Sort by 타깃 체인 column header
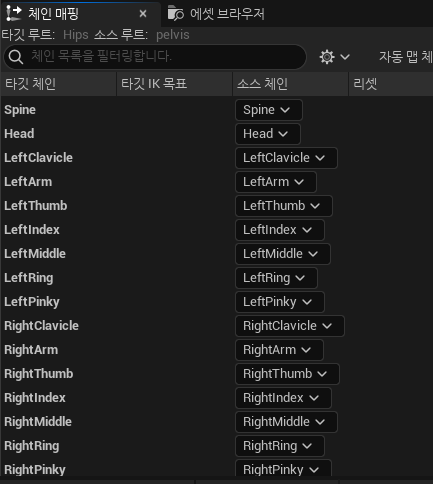 tap(59, 84)
